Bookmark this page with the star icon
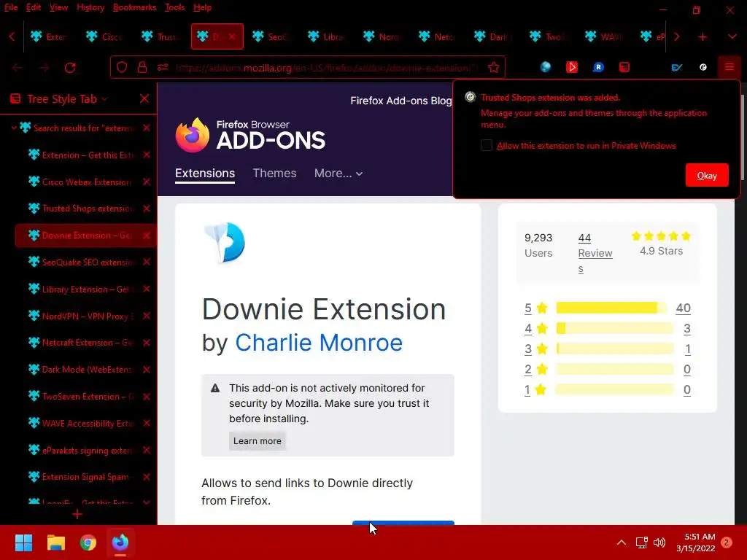This screenshot has height=560, width=747. (494, 68)
